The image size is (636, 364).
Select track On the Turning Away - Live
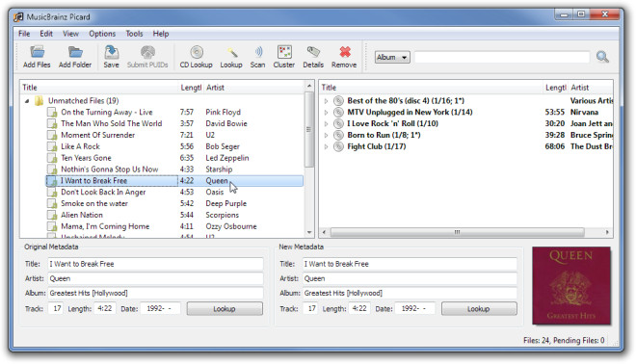click(107, 113)
